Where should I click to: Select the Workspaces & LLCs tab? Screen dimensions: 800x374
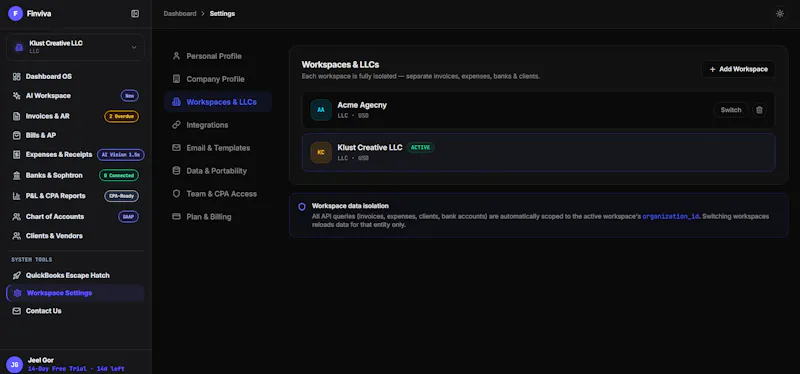coord(218,102)
